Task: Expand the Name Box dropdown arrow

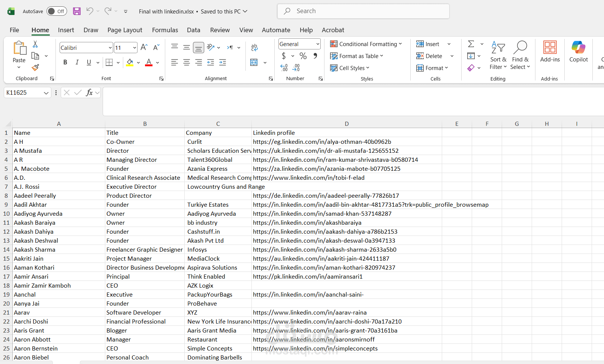Action: [x=46, y=93]
